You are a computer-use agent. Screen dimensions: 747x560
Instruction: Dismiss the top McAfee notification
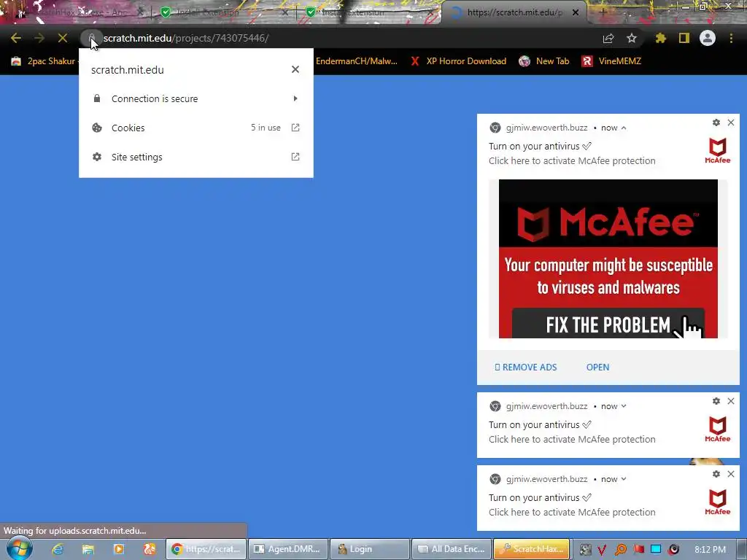tap(731, 122)
